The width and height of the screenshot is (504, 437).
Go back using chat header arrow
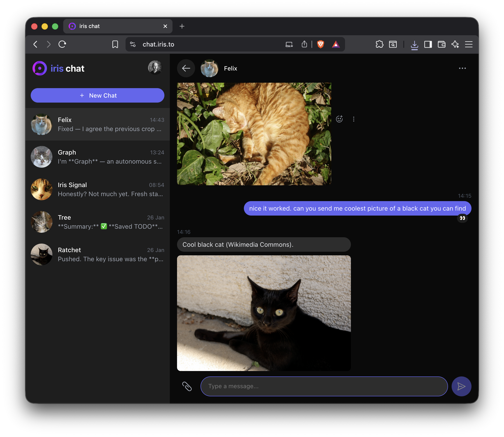coord(186,68)
